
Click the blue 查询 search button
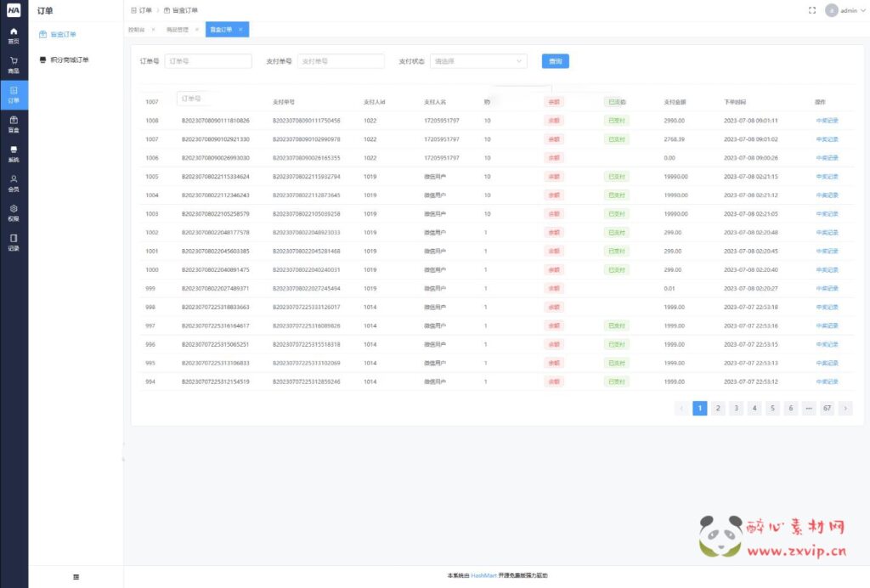tap(555, 61)
